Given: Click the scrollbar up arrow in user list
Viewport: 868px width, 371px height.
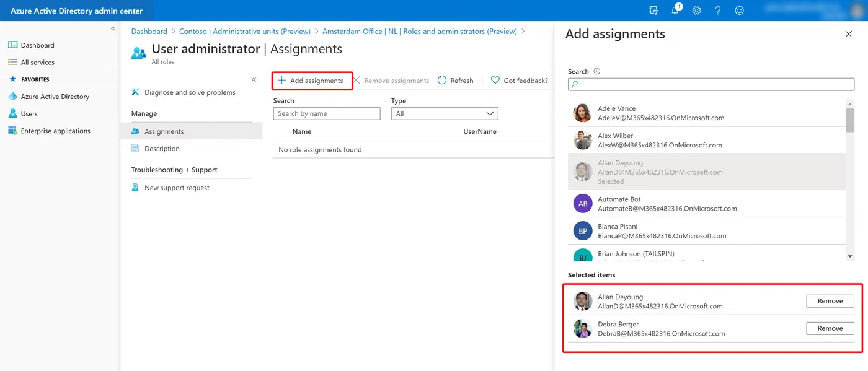Looking at the screenshot, I should pyautogui.click(x=849, y=104).
